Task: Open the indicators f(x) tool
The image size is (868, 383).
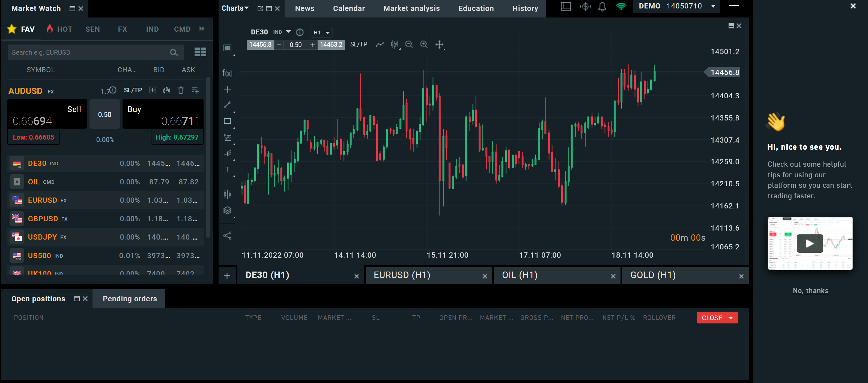Action: pos(228,73)
